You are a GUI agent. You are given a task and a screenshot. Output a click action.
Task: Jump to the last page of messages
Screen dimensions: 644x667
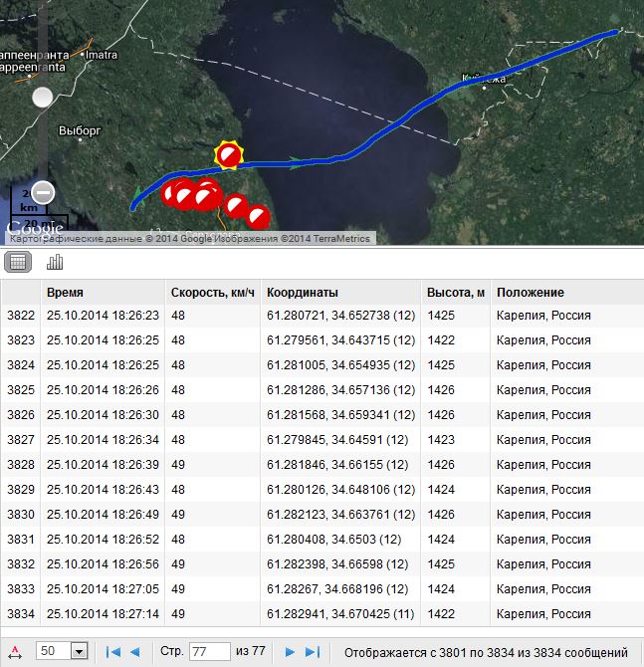[x=313, y=652]
